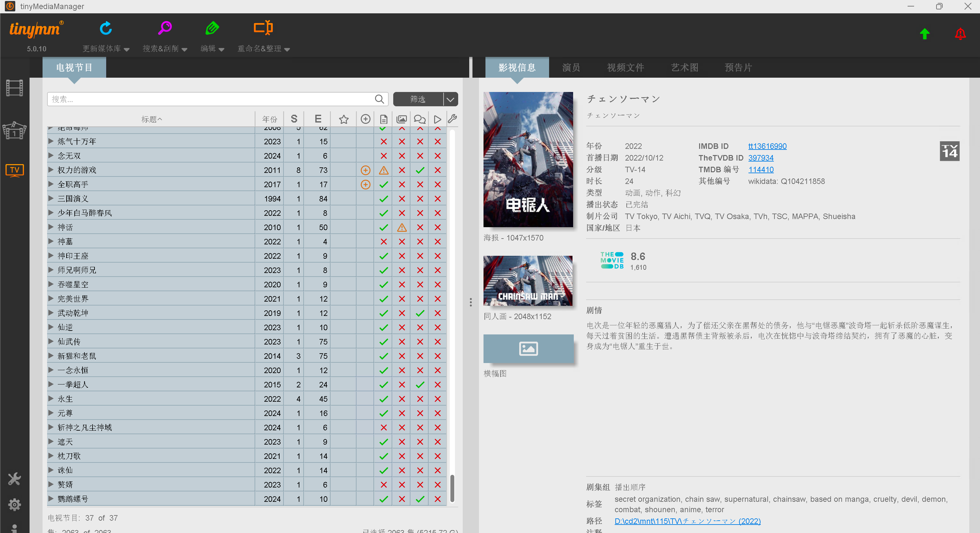Select the 吞噬星空 row title
This screenshot has height=533, width=980.
coord(73,284)
